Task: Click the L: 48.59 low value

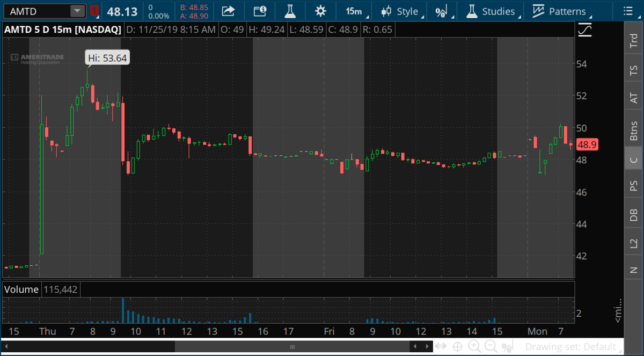Action: coord(308,30)
